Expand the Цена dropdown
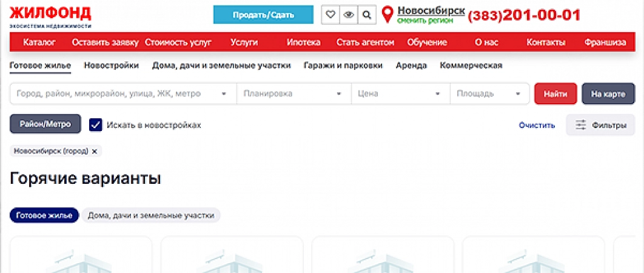This screenshot has height=273, width=644. pyautogui.click(x=401, y=94)
